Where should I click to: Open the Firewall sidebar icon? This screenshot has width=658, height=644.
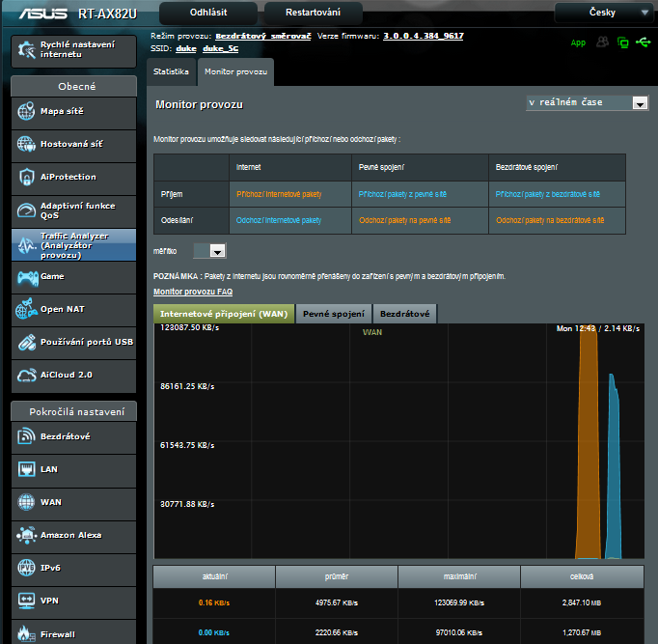point(26,634)
